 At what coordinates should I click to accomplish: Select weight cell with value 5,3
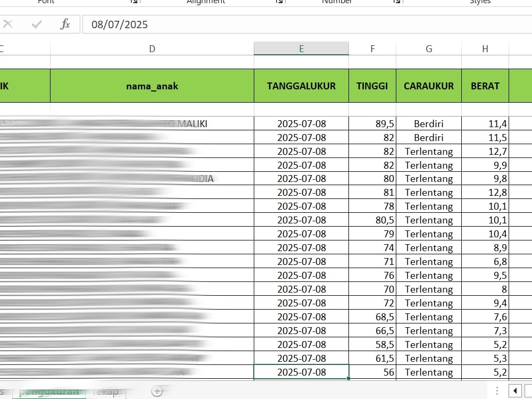click(485, 358)
